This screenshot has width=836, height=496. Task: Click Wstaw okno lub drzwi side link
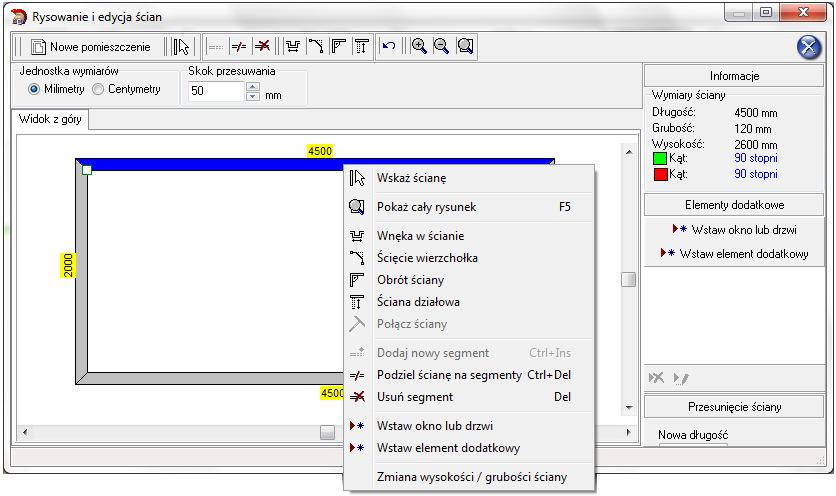(735, 230)
